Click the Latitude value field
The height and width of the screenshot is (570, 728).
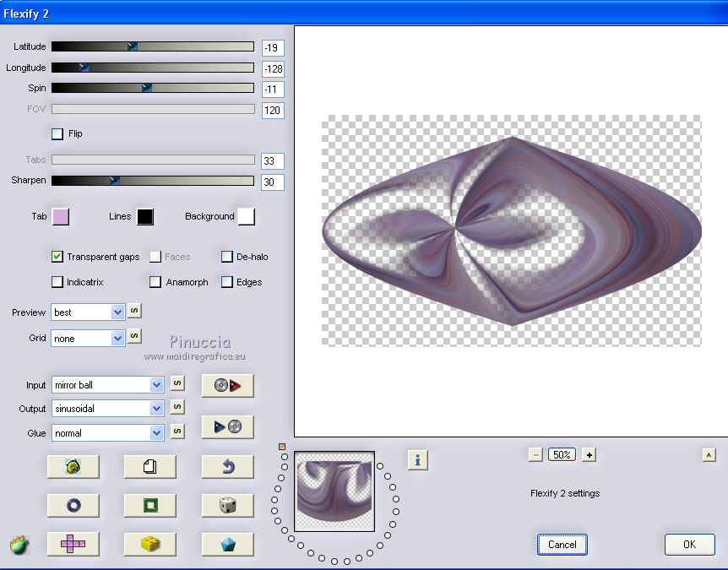[273, 48]
